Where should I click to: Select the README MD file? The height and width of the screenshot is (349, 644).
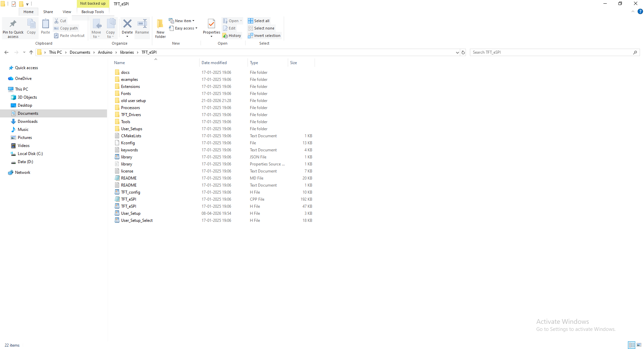[129, 178]
